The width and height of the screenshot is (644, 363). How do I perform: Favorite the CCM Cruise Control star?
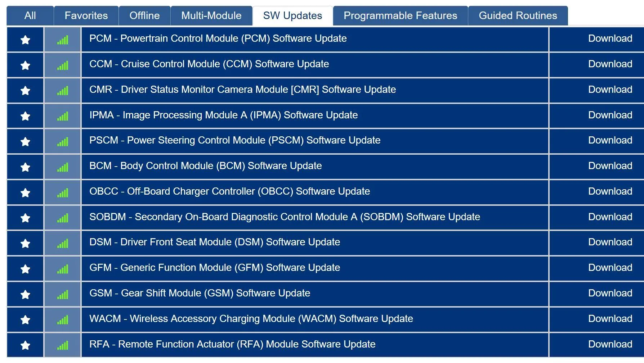25,65
